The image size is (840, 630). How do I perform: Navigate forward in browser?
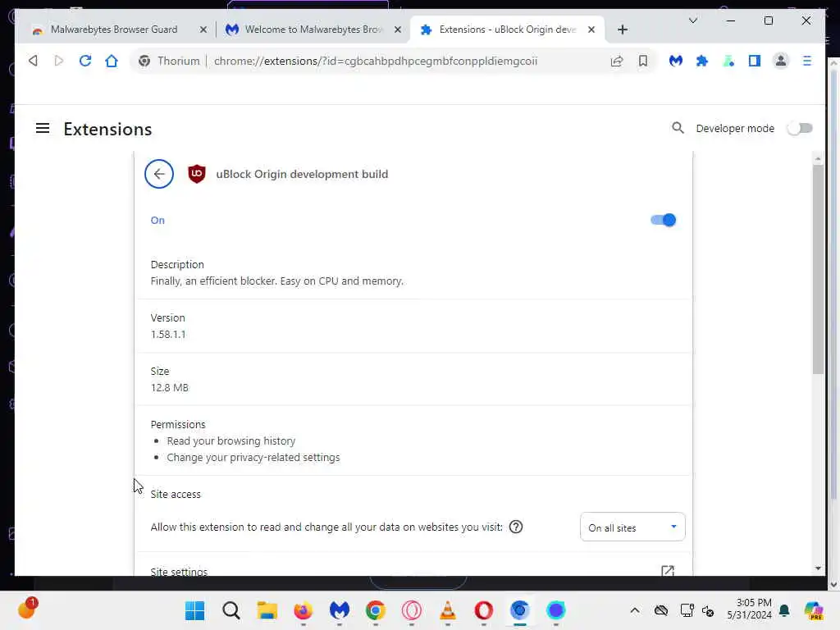click(x=59, y=61)
